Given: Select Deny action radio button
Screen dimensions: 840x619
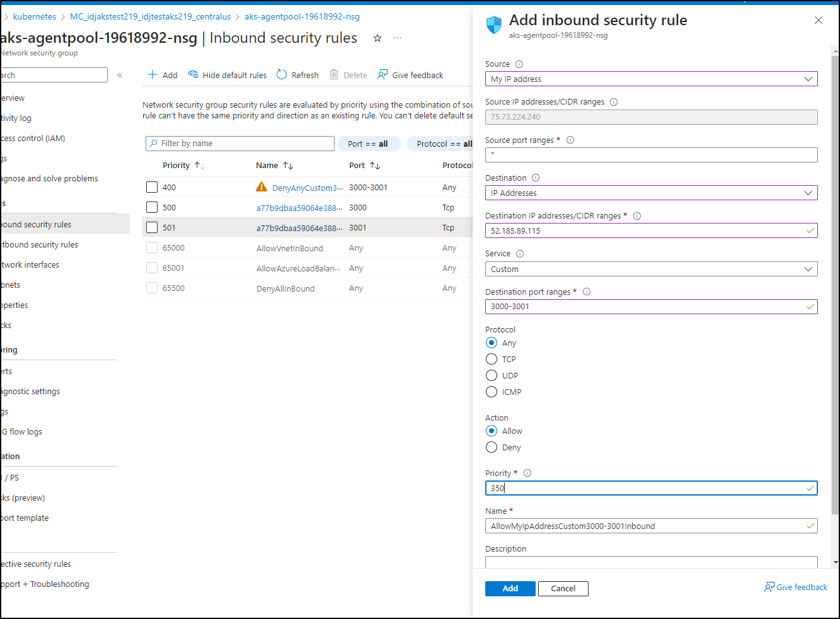Looking at the screenshot, I should pos(492,447).
